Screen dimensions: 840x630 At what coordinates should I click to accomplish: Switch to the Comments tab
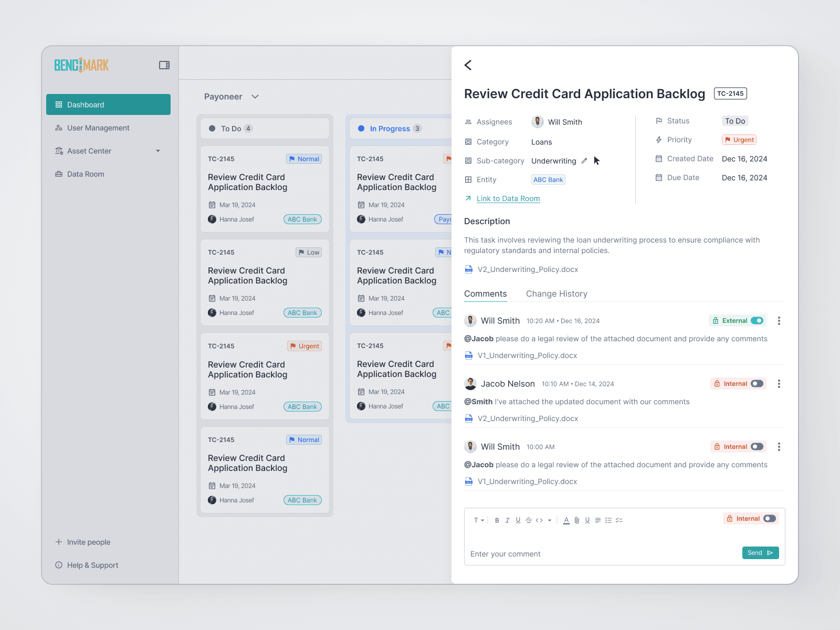click(486, 294)
